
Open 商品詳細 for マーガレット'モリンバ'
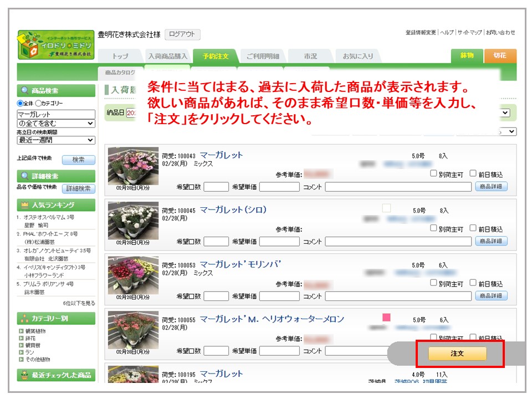pos(491,296)
